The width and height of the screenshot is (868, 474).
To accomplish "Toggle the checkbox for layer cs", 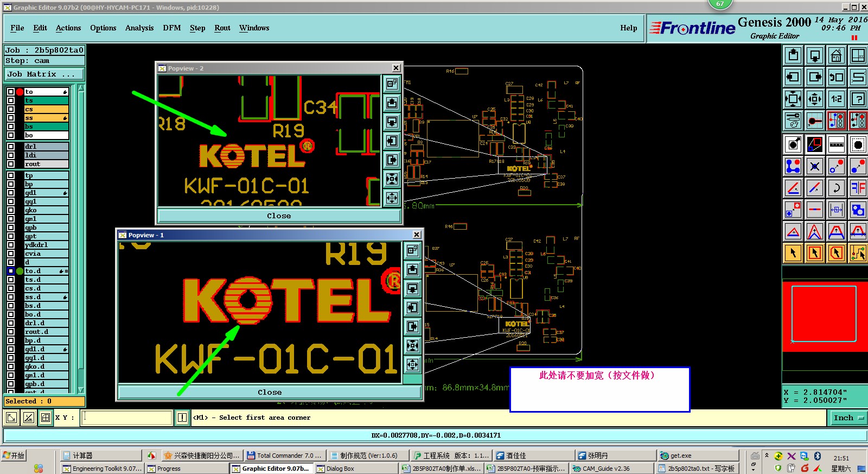I will [11, 109].
